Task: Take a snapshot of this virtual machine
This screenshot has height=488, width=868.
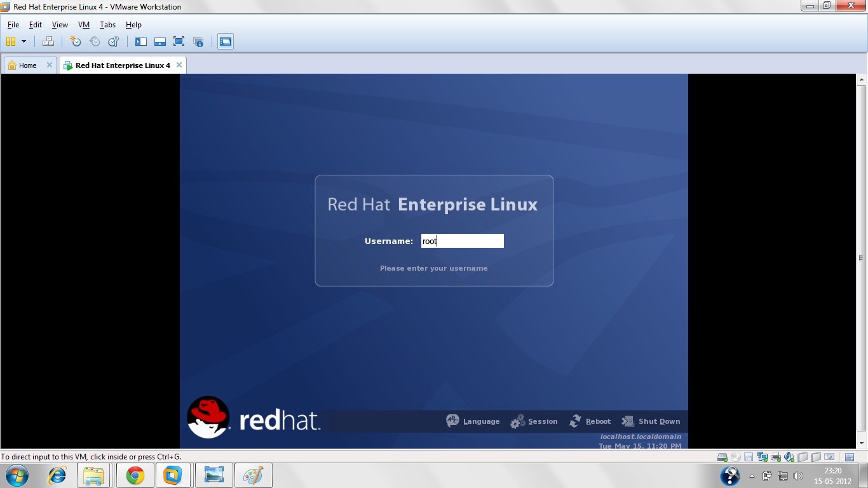Action: pyautogui.click(x=76, y=41)
